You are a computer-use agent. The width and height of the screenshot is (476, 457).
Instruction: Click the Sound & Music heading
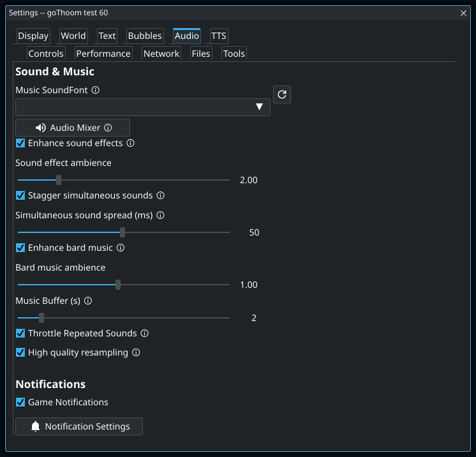coord(55,71)
